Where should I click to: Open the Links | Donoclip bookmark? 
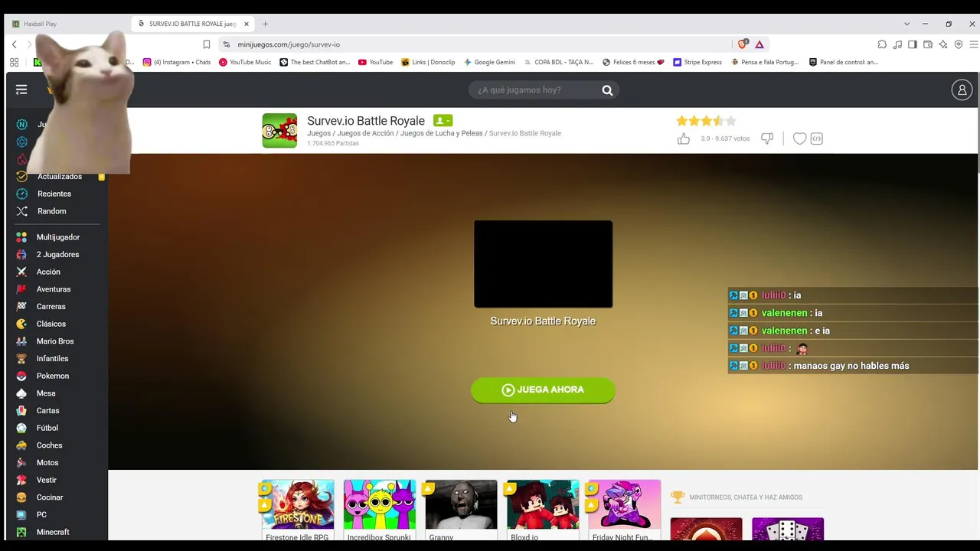click(x=428, y=62)
